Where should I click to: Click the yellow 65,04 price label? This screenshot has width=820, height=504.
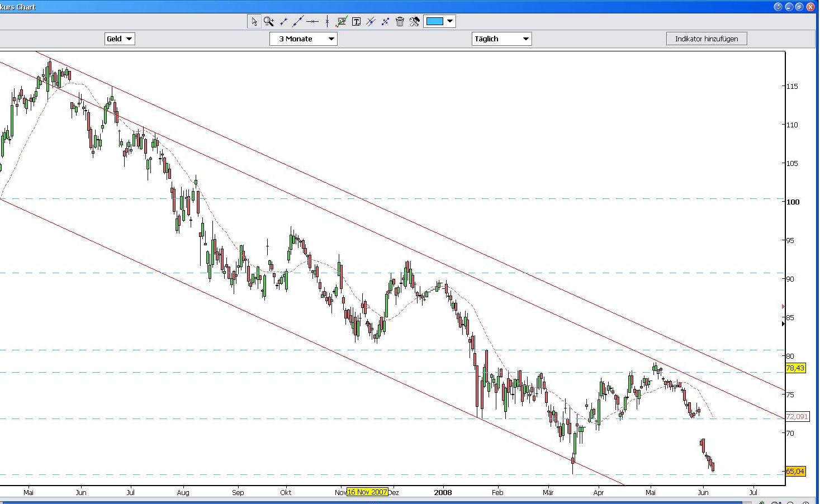pos(795,472)
